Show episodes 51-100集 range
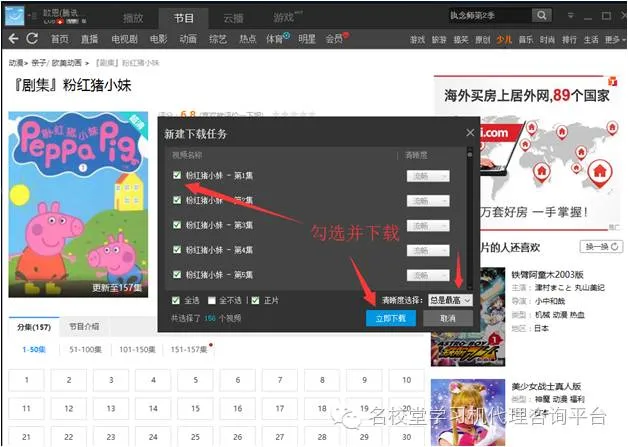The width and height of the screenshot is (628, 447). (x=85, y=350)
